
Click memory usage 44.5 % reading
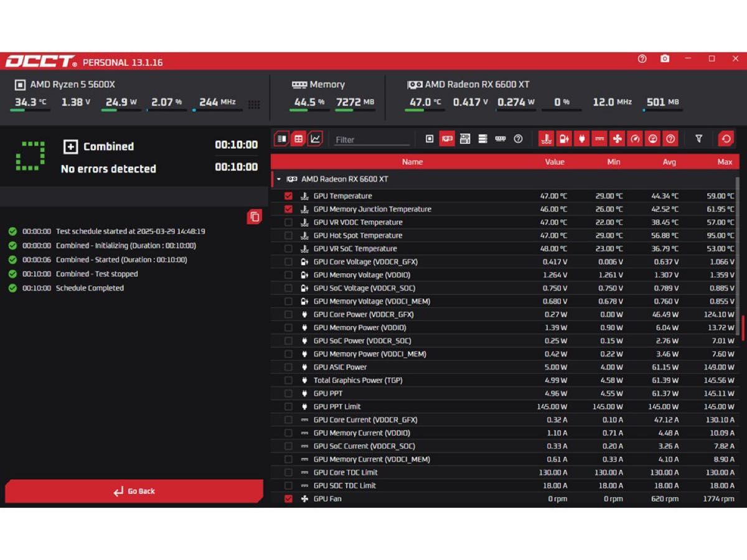[x=309, y=102]
